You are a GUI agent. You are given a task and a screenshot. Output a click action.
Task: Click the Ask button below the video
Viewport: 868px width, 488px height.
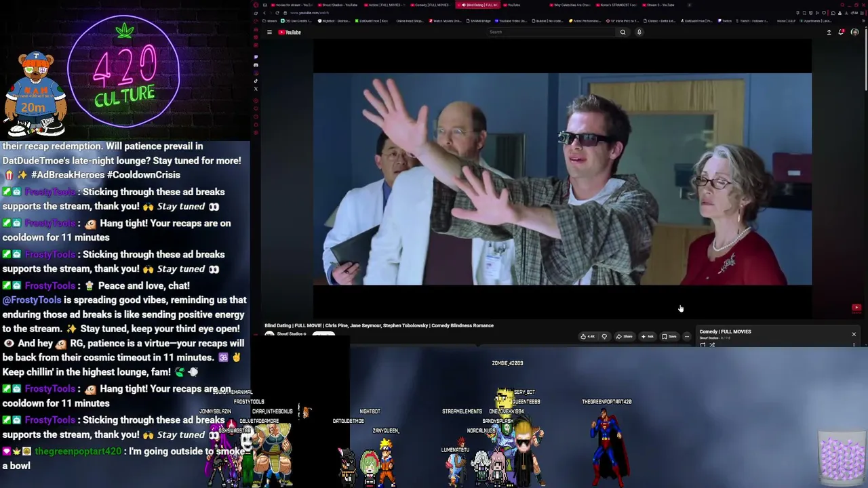tap(647, 336)
